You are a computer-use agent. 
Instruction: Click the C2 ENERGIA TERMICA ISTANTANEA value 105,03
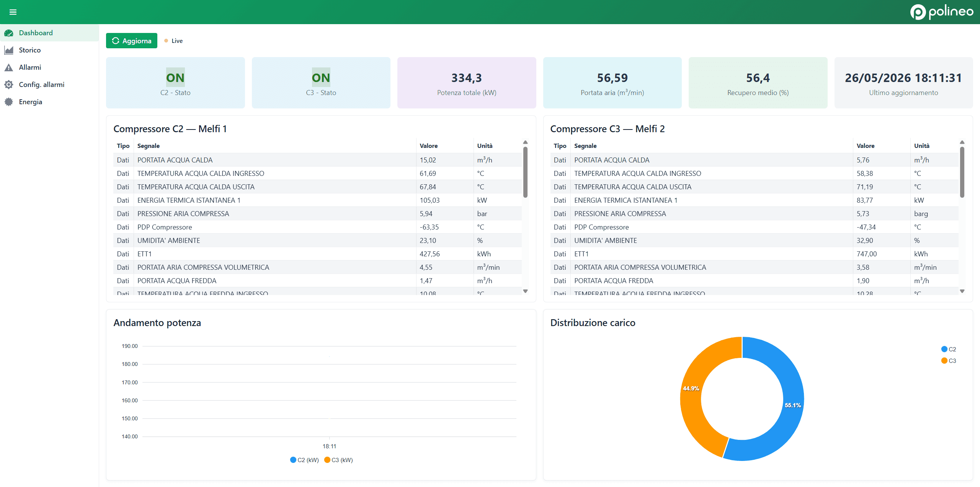pos(430,200)
